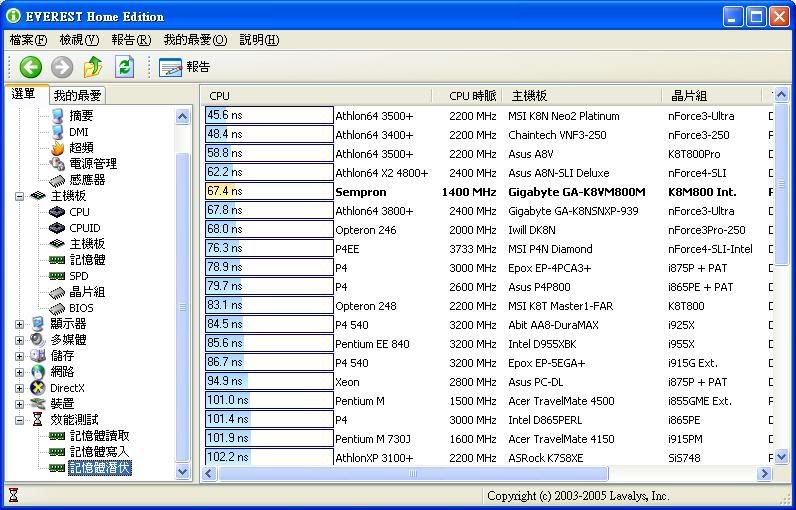
Task: Open the 我的最愛(O) favorites menu
Action: [x=195, y=40]
